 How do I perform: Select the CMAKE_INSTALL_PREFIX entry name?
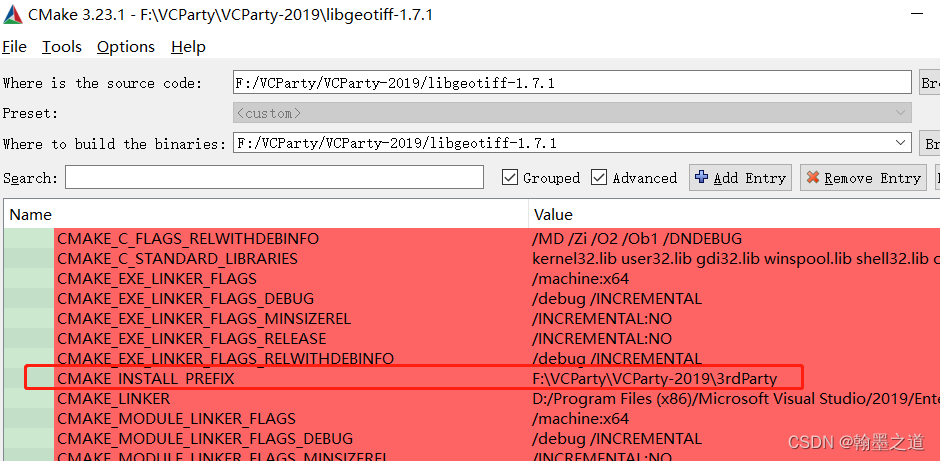pos(146,378)
